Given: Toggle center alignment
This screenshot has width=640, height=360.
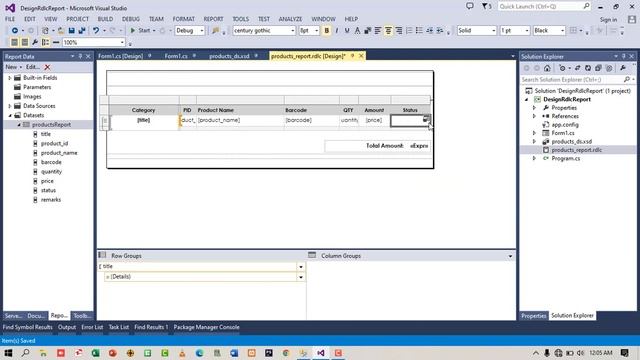Looking at the screenshot, I should pyautogui.click(x=388, y=31).
